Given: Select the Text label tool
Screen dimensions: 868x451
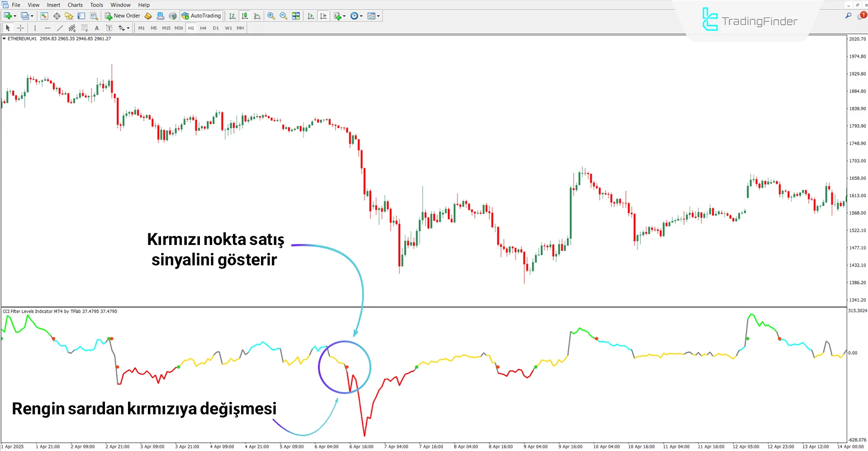Looking at the screenshot, I should pos(109,28).
